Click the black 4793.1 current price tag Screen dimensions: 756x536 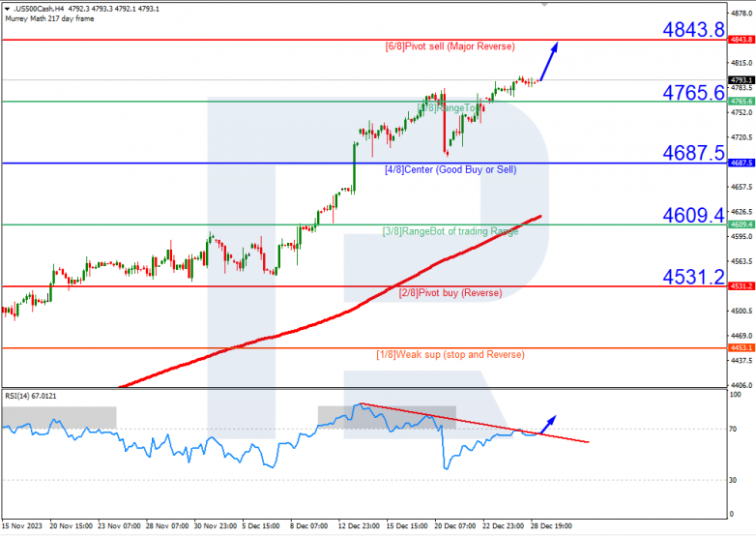[x=741, y=80]
